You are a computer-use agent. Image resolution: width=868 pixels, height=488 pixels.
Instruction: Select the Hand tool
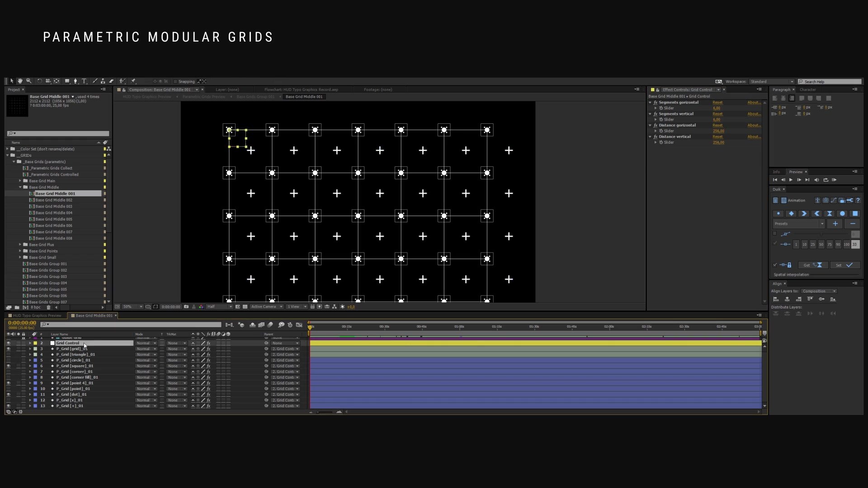click(20, 81)
